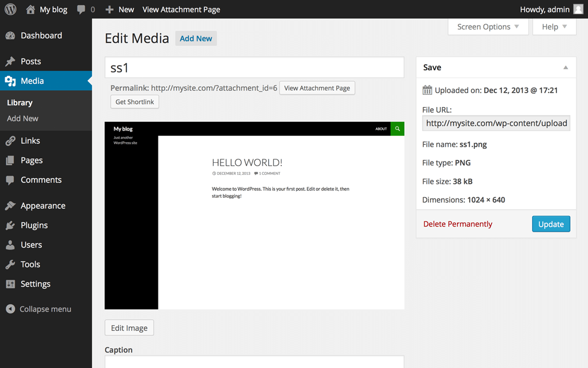Click the comments bubble icon in admin bar
Viewport: 588px width, 368px height.
pos(82,9)
